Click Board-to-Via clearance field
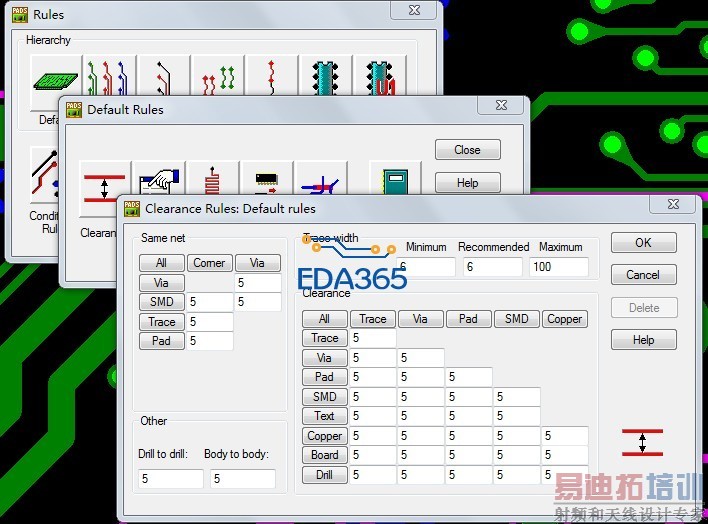The width and height of the screenshot is (708, 524). 421,455
